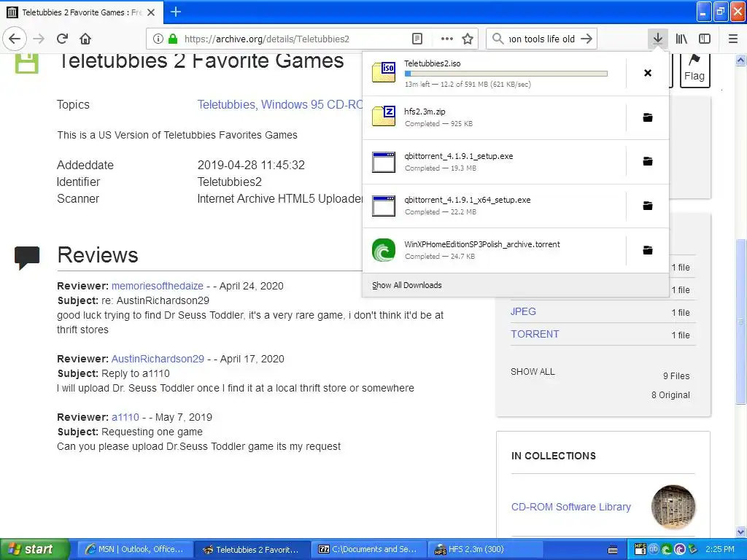Screen dimensions: 747x560
Task: Switch to Teletubbies 2 Favorit taskbar button
Action: [252, 549]
